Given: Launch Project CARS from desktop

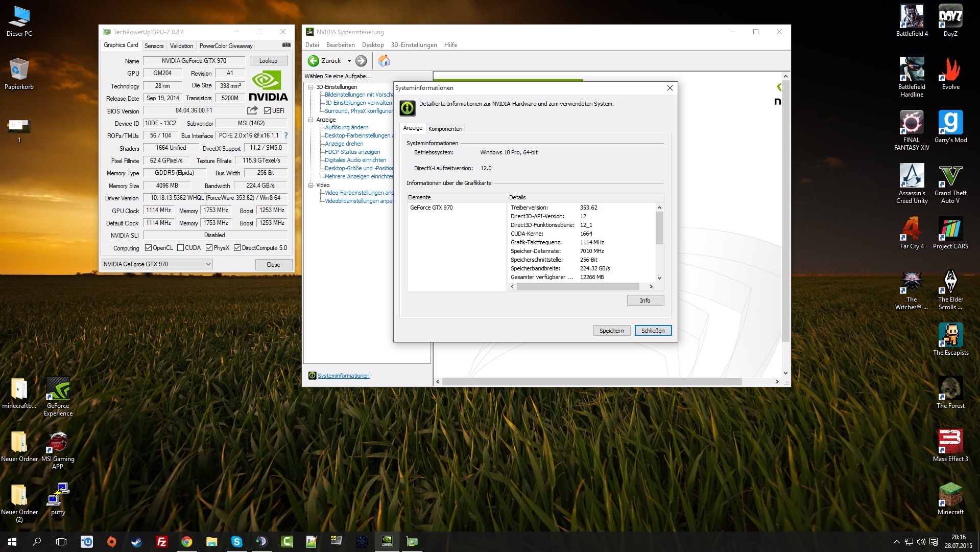Looking at the screenshot, I should [950, 233].
